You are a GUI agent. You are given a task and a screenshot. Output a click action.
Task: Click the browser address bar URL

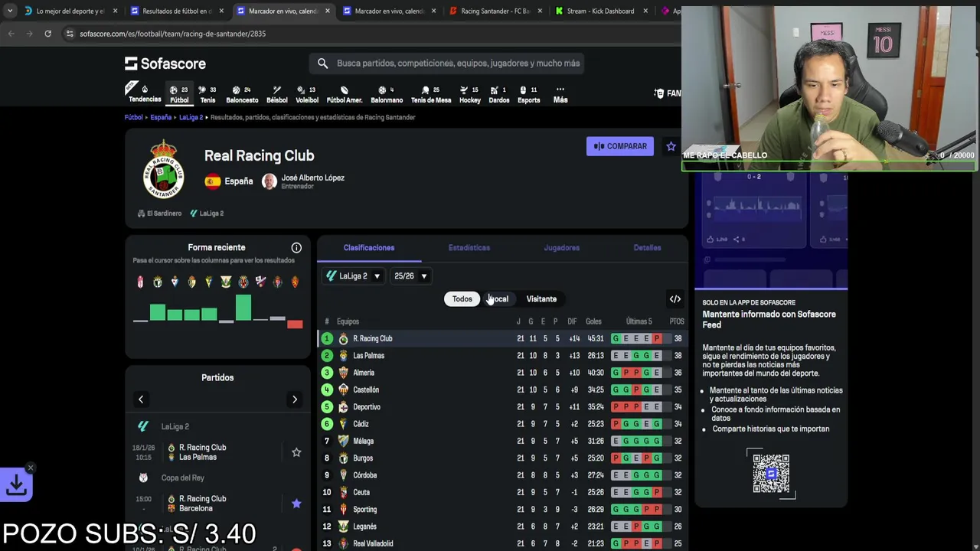pos(172,34)
